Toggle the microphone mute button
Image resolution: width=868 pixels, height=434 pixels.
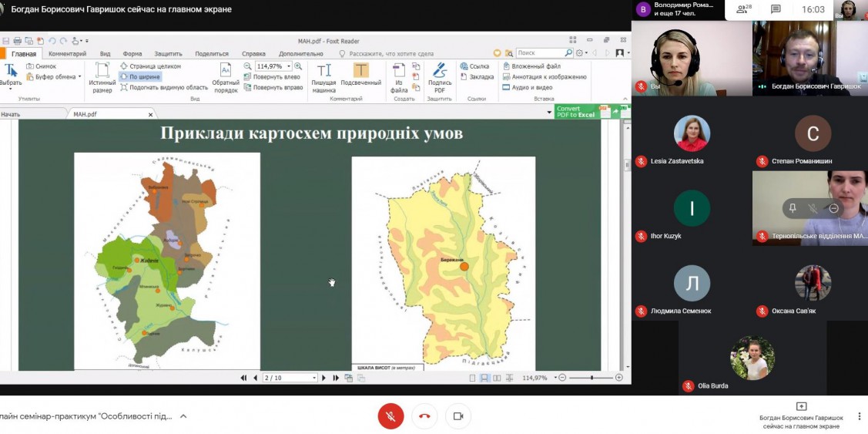[x=390, y=416]
